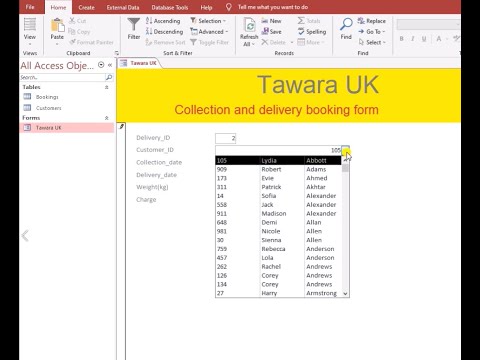
Task: Click the Delivery_ID field
Action: click(x=226, y=138)
